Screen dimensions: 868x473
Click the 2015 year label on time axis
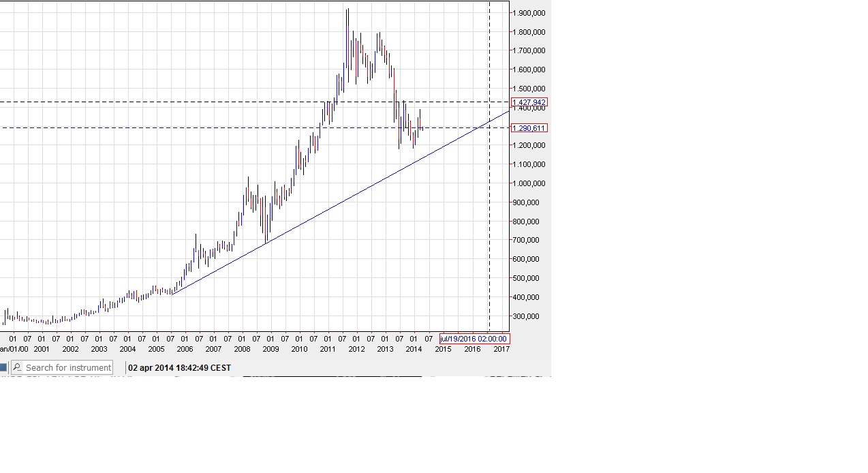coord(443,349)
